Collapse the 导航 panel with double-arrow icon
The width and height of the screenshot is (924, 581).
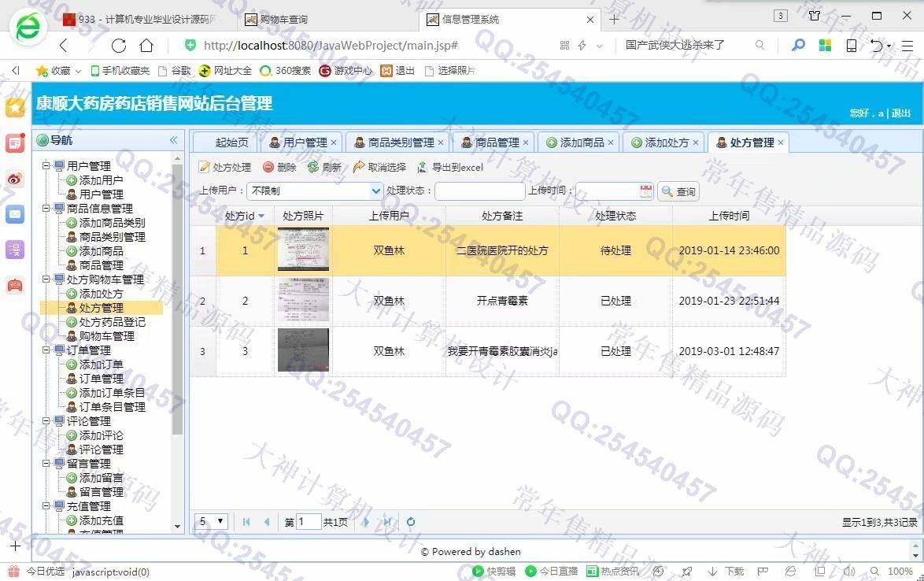coord(173,140)
